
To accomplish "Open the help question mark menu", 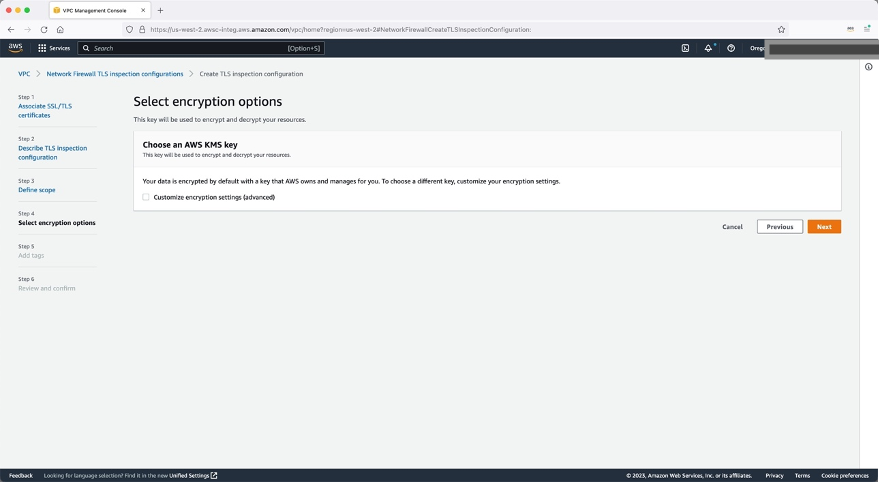I will click(731, 48).
